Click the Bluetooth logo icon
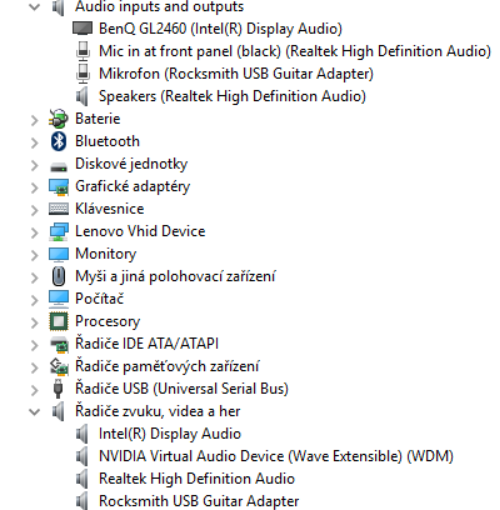The image size is (500, 510). coord(59,141)
